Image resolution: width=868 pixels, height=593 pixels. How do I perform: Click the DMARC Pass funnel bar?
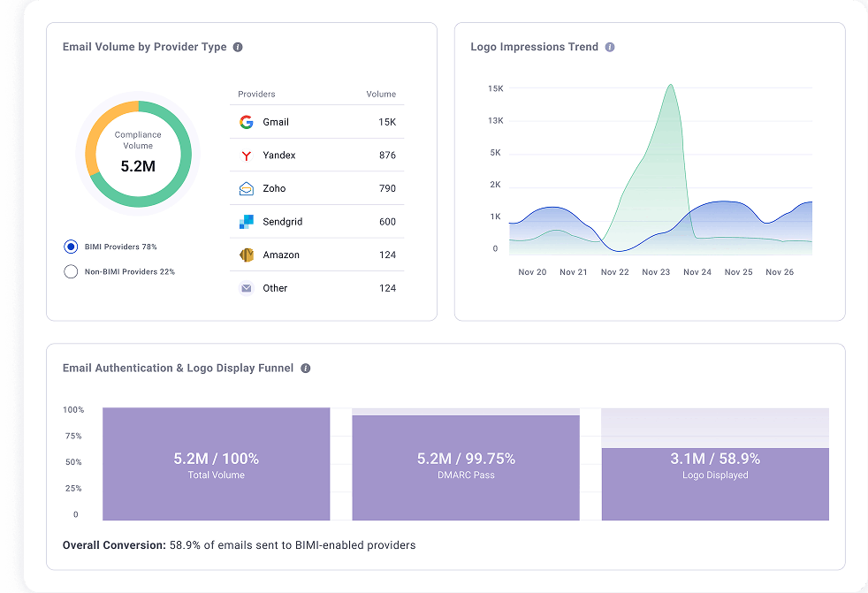466,468
